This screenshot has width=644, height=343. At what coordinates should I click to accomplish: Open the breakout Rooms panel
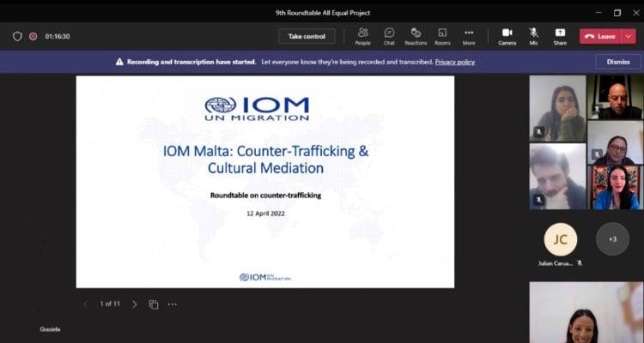pos(442,36)
